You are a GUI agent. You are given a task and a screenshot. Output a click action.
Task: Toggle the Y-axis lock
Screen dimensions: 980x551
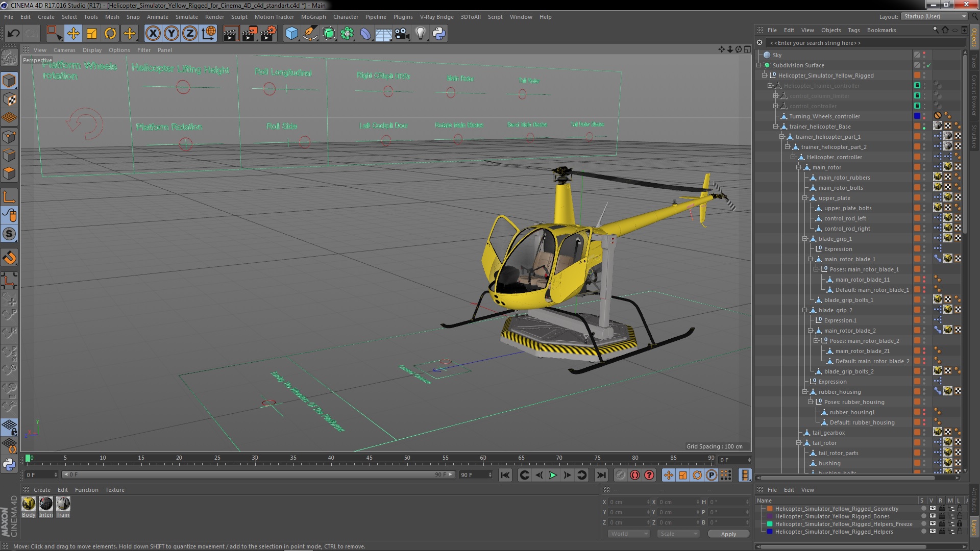171,34
